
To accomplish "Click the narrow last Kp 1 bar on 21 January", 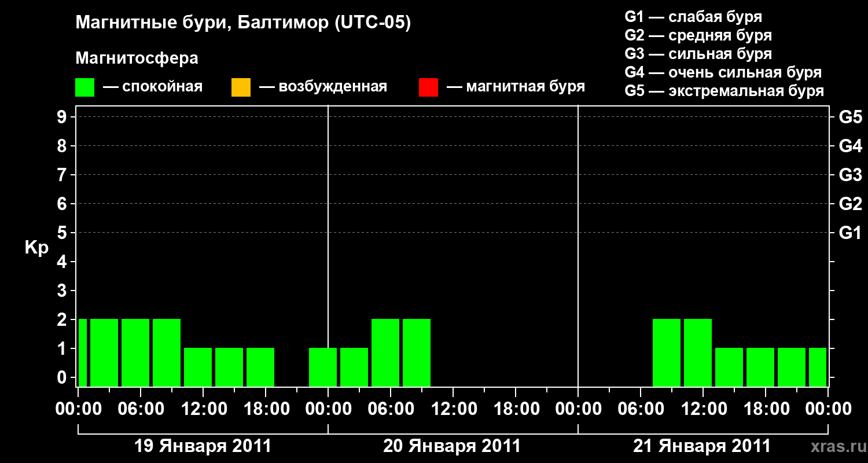I will click(818, 367).
